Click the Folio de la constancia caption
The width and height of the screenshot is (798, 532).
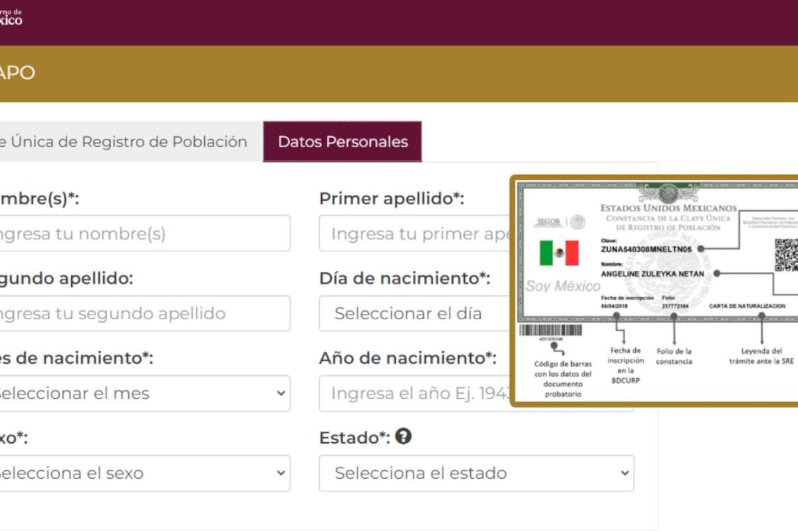click(674, 356)
